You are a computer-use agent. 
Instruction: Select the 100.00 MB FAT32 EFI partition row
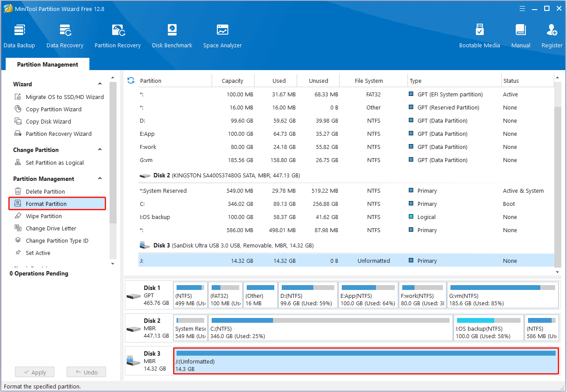[346, 94]
